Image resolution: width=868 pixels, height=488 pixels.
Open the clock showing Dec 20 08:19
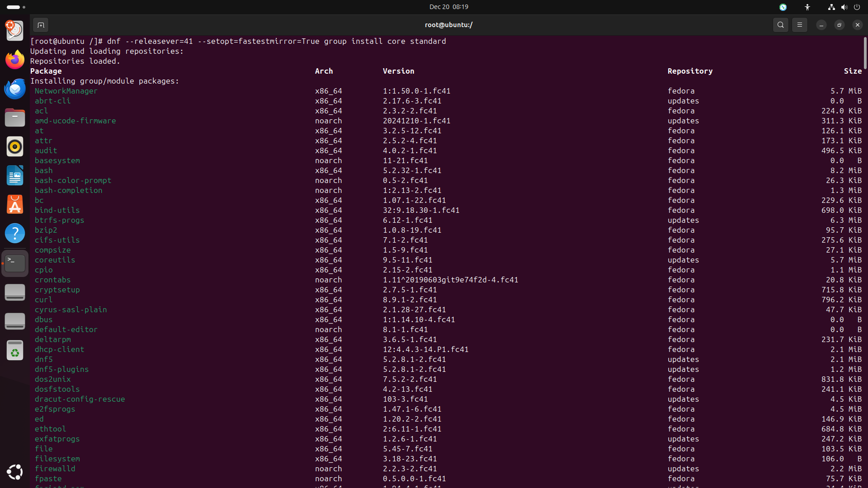(448, 7)
